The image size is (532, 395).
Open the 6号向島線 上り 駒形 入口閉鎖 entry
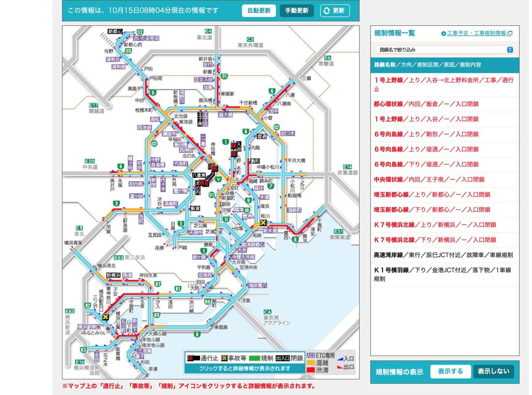point(445,134)
